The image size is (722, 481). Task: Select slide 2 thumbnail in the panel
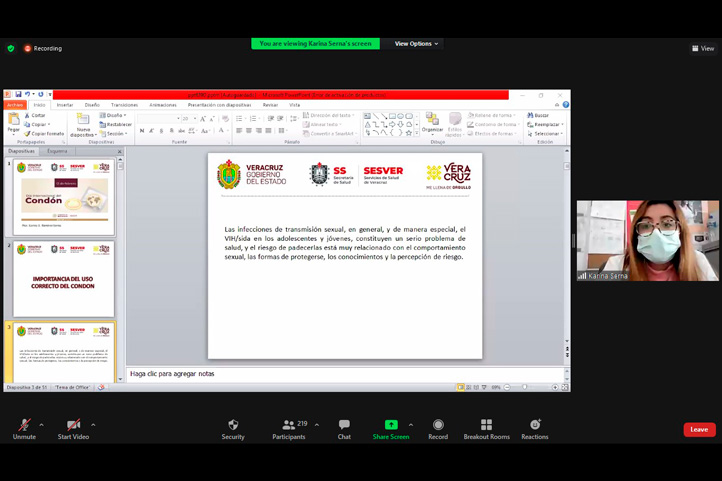click(64, 280)
